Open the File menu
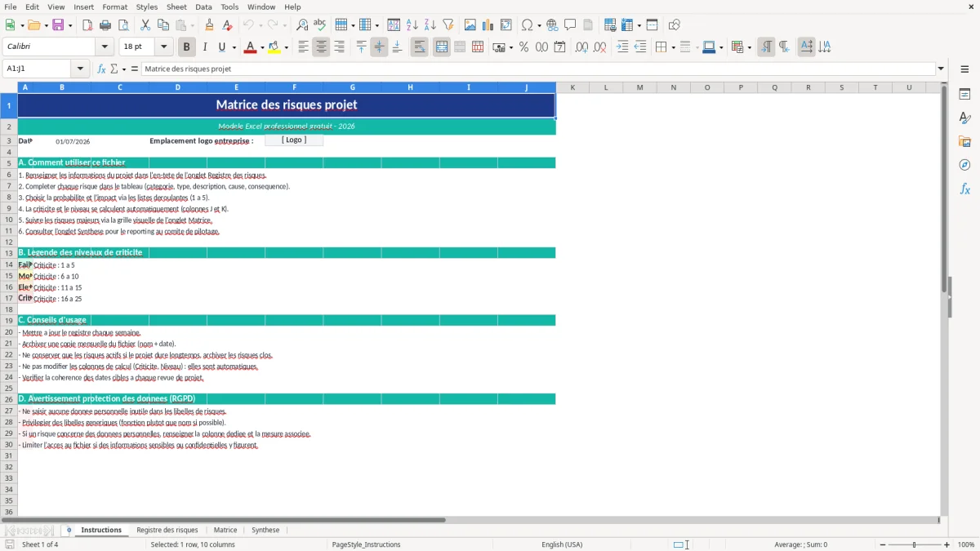This screenshot has width=980, height=551. [x=11, y=7]
